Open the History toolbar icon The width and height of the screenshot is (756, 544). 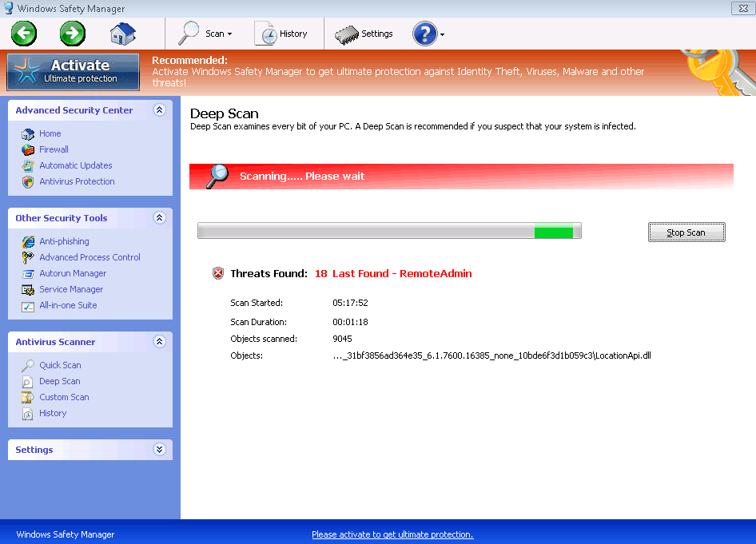(266, 34)
